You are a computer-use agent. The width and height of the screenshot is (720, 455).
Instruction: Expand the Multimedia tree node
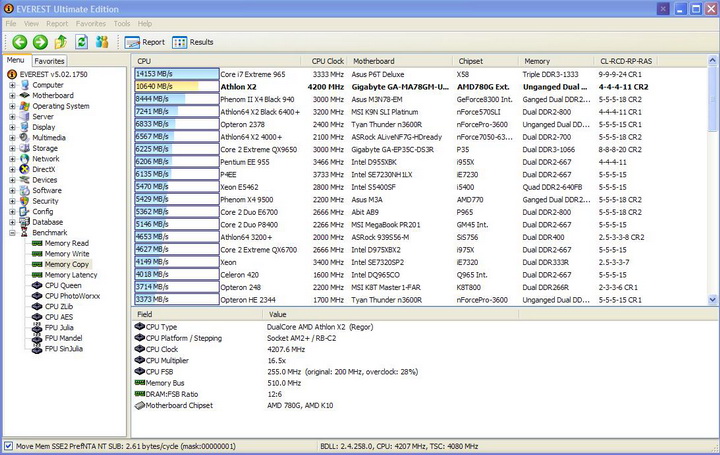(x=12, y=138)
